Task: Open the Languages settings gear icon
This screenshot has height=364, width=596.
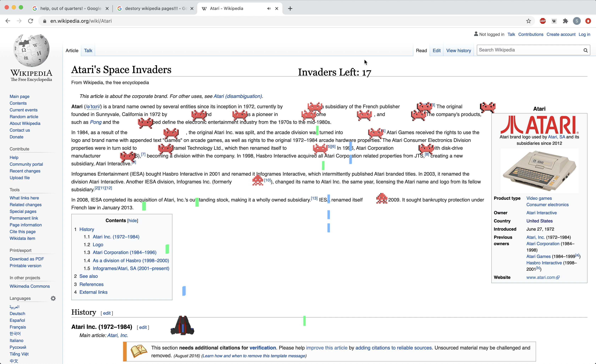Action: 53,298
